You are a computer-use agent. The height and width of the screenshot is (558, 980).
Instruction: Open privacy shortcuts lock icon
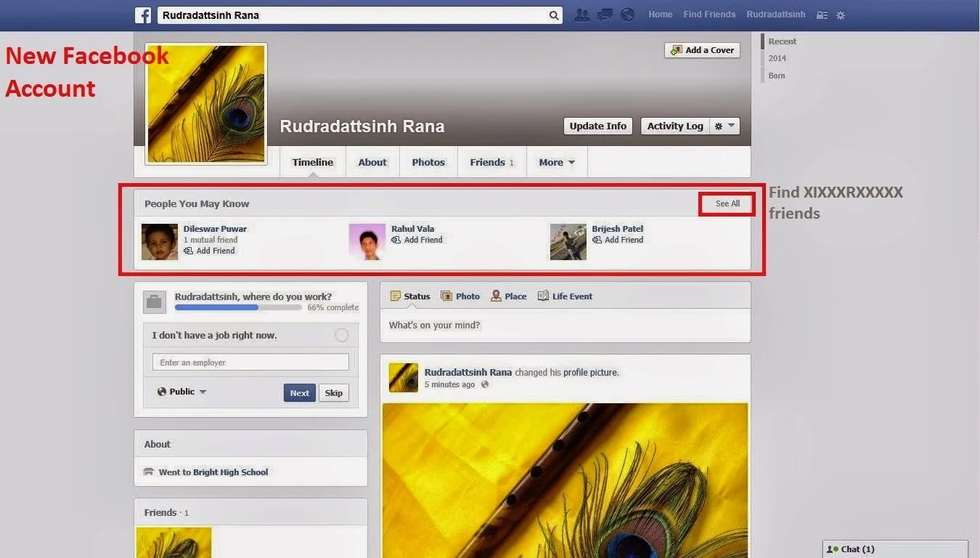822,15
